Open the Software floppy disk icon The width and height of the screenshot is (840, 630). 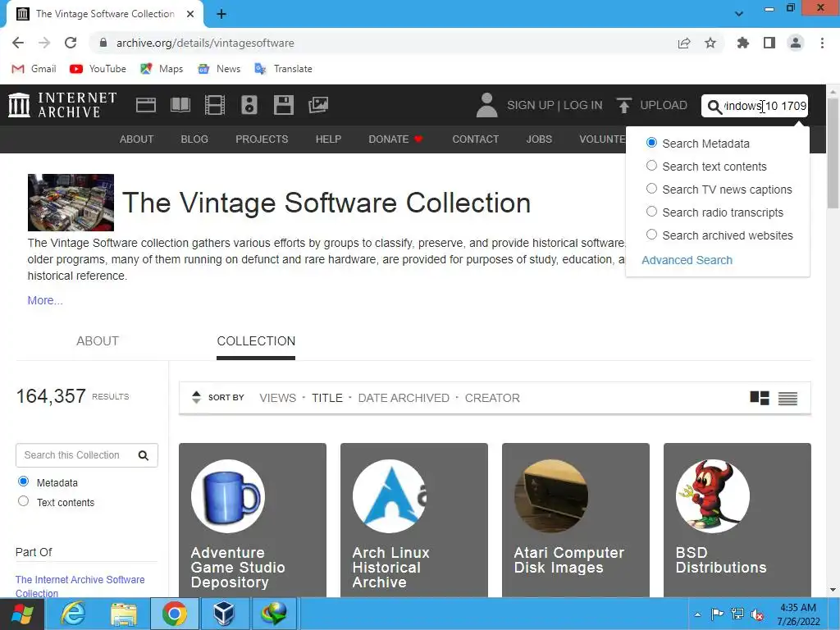pyautogui.click(x=283, y=105)
